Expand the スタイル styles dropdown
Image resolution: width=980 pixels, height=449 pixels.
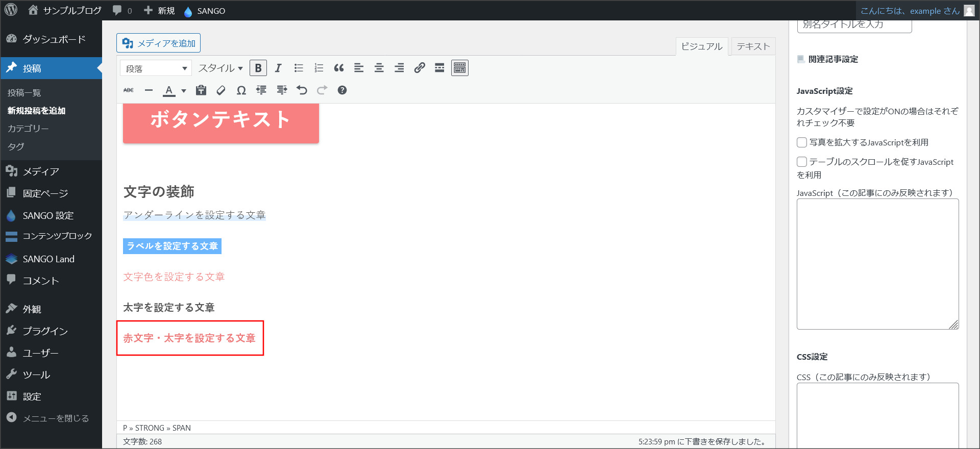pyautogui.click(x=220, y=68)
